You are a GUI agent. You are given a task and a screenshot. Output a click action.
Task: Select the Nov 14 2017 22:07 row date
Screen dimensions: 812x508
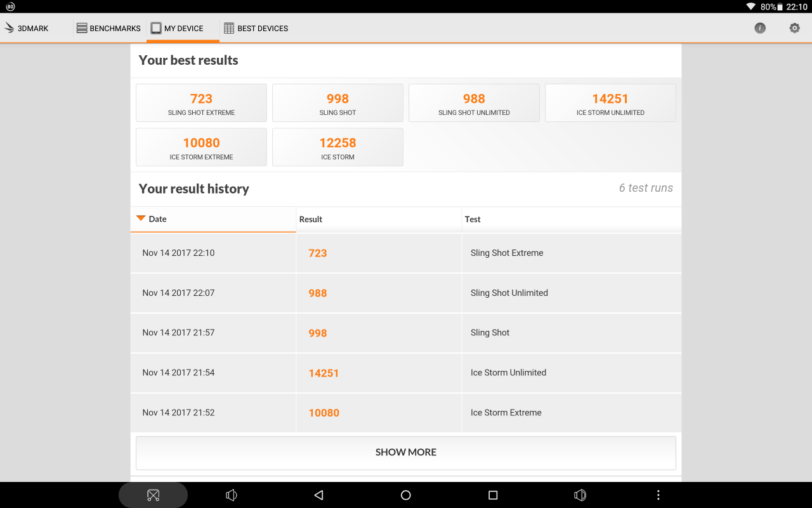[x=178, y=293]
